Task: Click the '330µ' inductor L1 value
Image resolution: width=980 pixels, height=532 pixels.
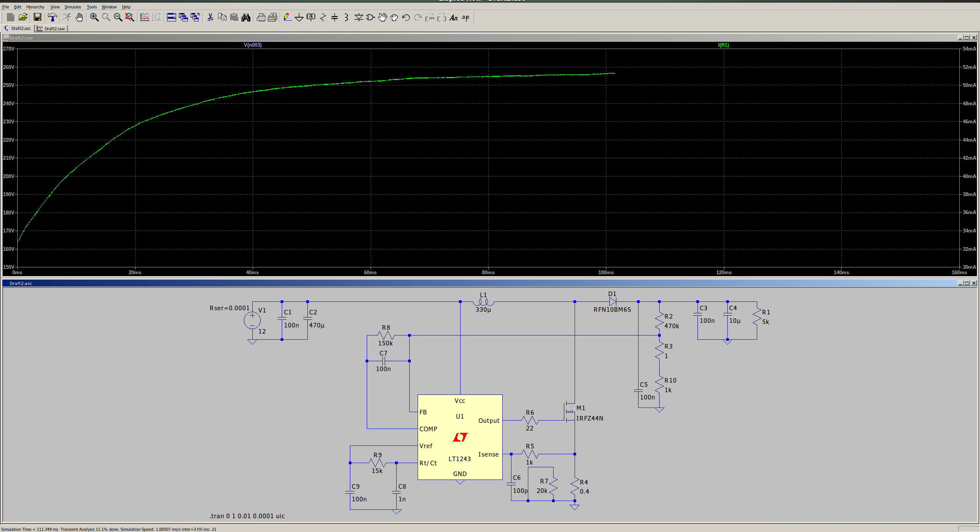Action: click(483, 309)
